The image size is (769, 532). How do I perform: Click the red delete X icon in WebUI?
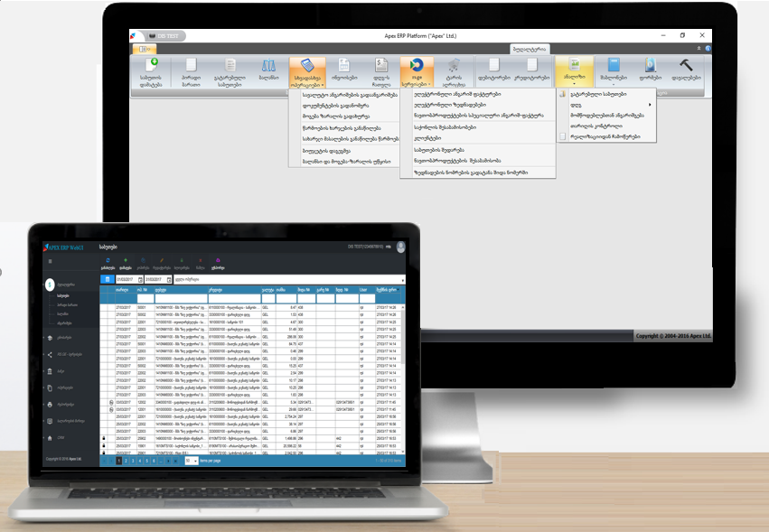(200, 260)
